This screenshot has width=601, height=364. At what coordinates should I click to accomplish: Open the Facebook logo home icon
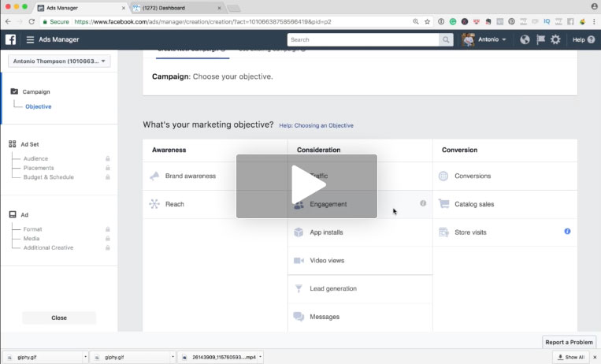tap(10, 39)
